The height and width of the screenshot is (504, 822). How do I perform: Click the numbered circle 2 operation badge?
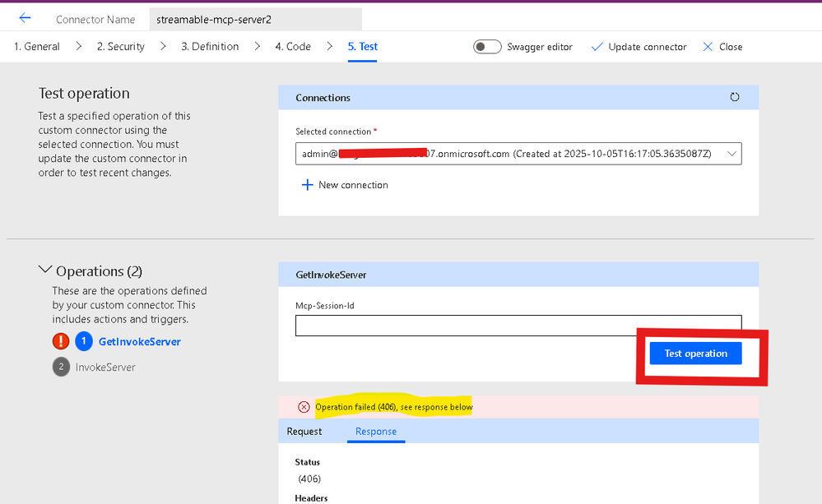pyautogui.click(x=61, y=367)
